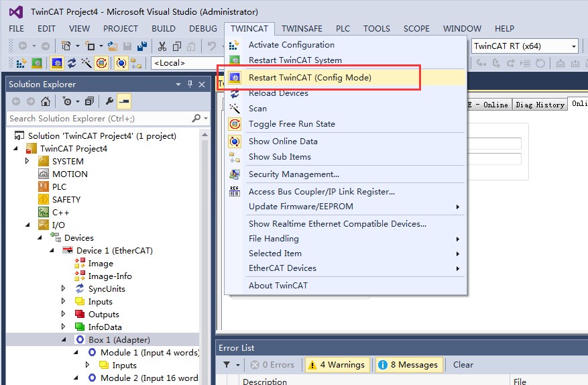Click the Cut scissors icon
588x385 pixels.
pos(162,46)
